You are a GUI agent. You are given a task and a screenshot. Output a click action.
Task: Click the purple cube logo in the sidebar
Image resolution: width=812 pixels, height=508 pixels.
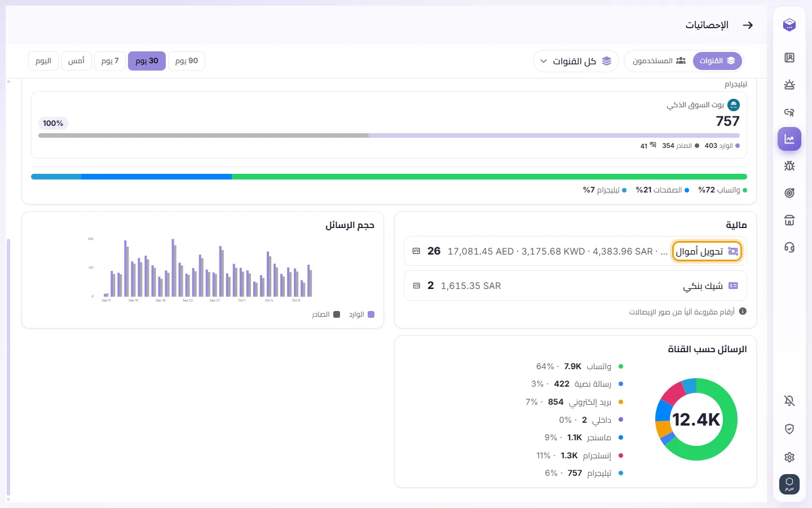click(x=789, y=25)
